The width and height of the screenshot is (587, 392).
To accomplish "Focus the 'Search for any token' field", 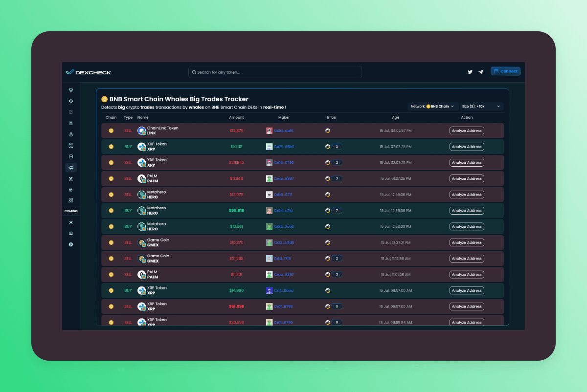I will point(275,72).
